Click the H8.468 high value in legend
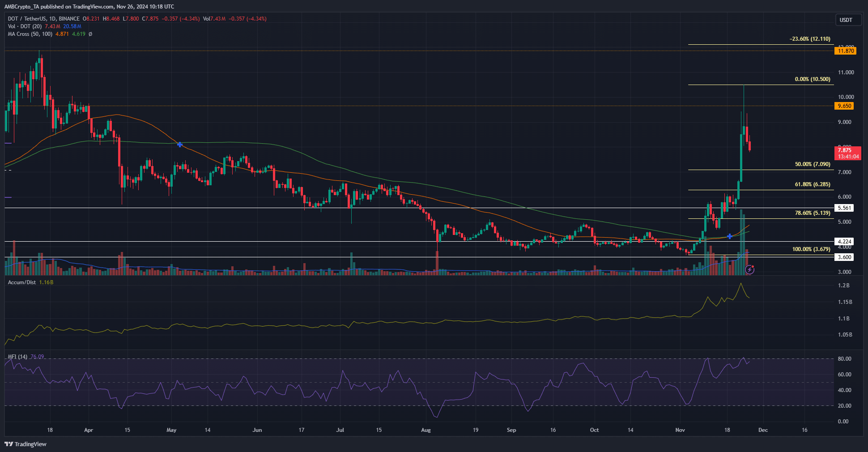The image size is (868, 452). [x=111, y=19]
